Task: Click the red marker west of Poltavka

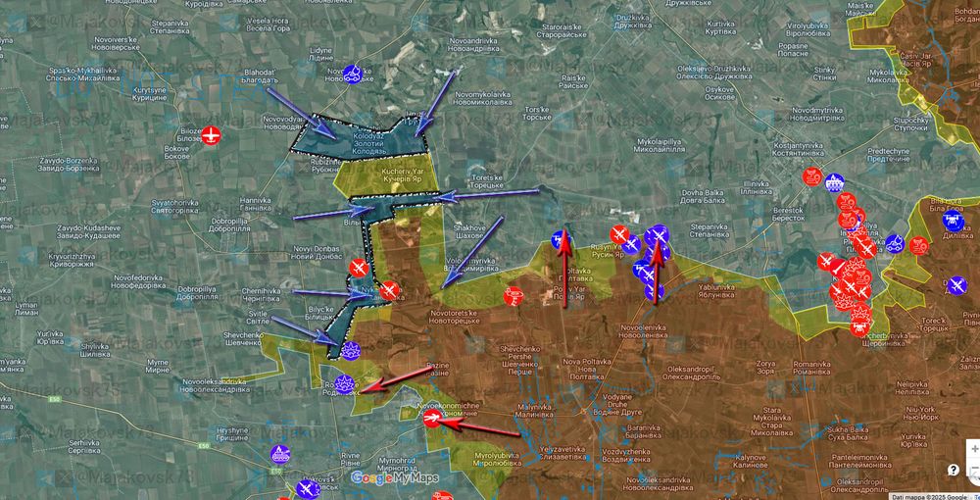Action: click(x=514, y=296)
